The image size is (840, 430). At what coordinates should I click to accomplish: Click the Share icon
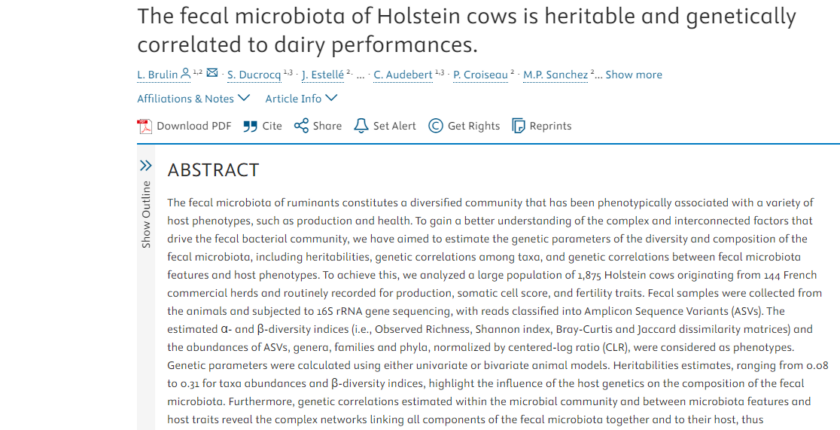[x=300, y=126]
